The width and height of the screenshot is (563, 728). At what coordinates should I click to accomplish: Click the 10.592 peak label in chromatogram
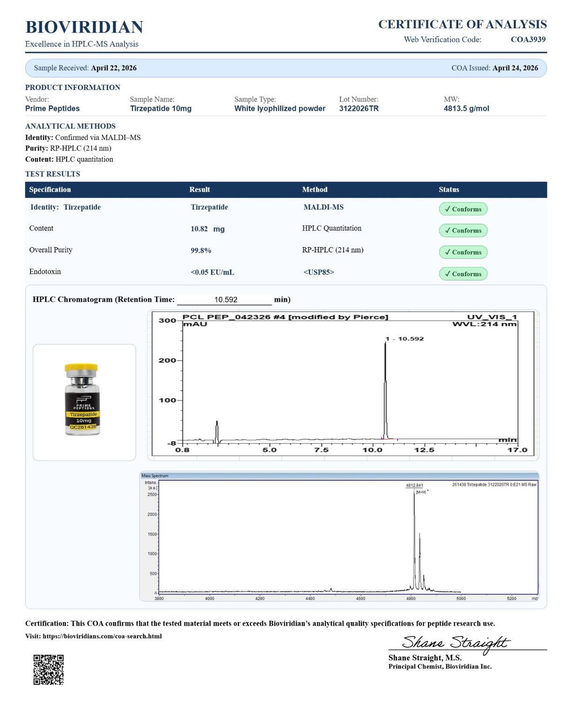[x=404, y=338]
